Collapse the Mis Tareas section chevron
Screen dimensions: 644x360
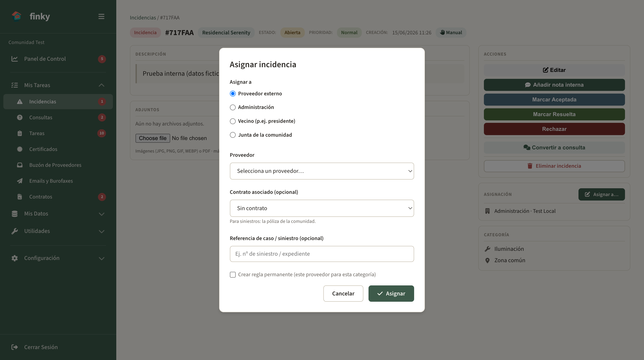point(101,85)
